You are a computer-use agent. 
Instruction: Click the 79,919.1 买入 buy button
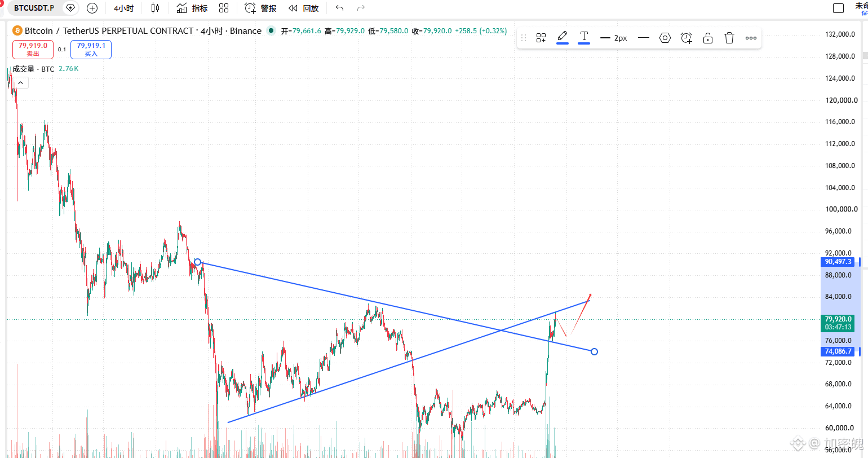91,50
